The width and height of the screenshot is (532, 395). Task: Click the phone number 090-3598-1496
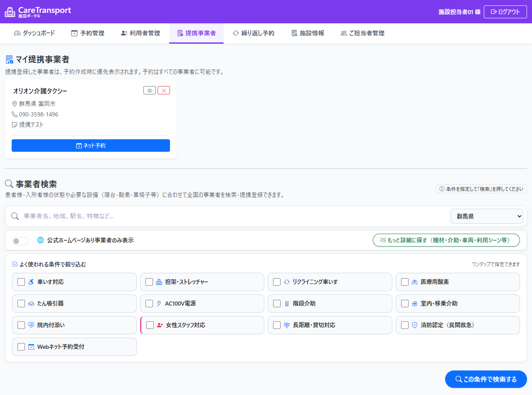[x=39, y=114]
